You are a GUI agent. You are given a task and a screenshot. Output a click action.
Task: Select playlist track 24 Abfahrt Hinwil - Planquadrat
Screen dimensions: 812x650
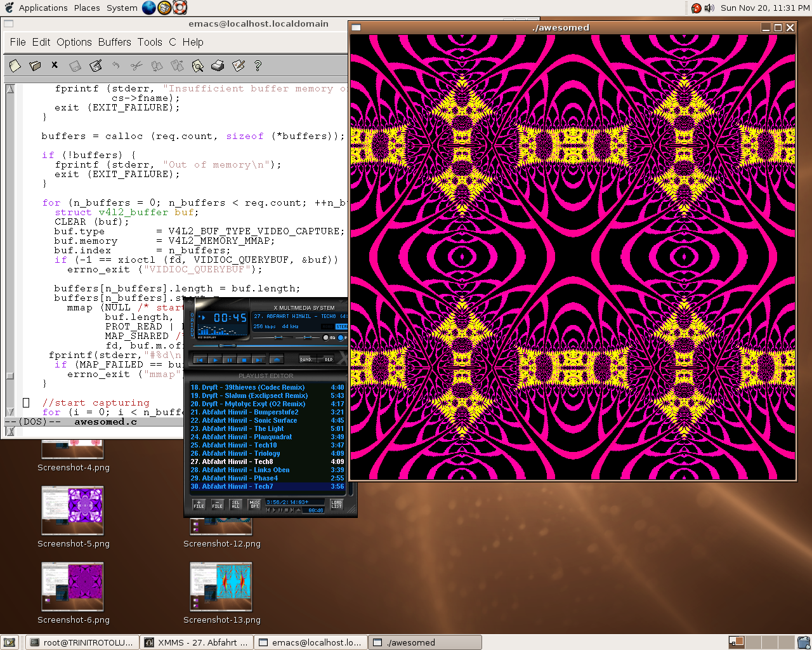[x=267, y=437]
